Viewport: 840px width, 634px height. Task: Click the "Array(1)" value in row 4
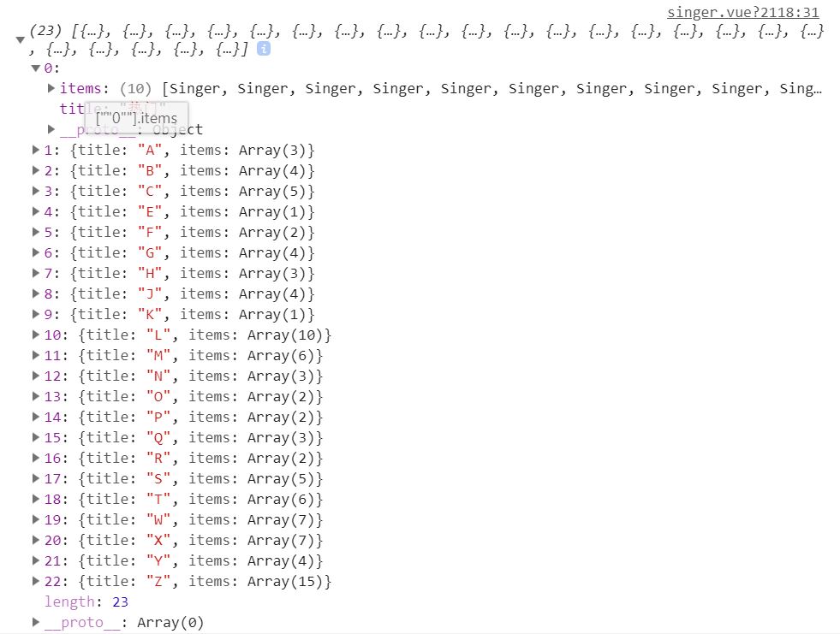[272, 212]
